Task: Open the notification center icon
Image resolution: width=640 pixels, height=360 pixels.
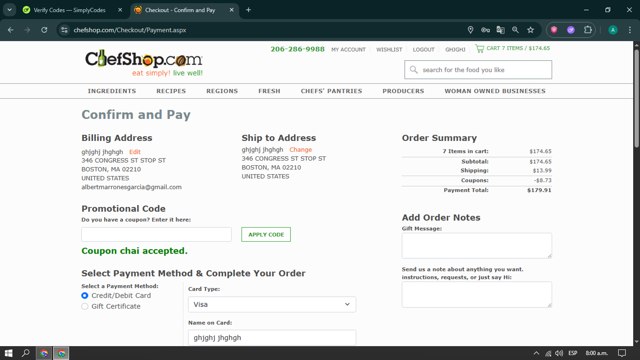Action: click(x=622, y=353)
